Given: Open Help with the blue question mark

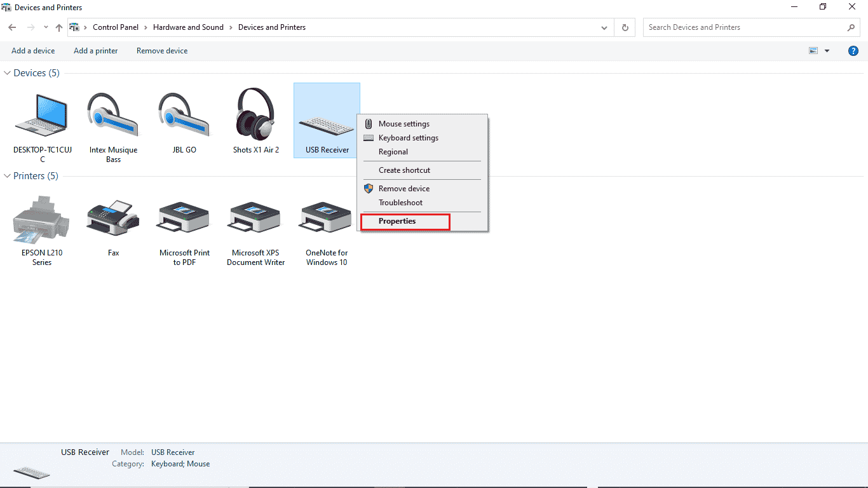Looking at the screenshot, I should click(853, 51).
